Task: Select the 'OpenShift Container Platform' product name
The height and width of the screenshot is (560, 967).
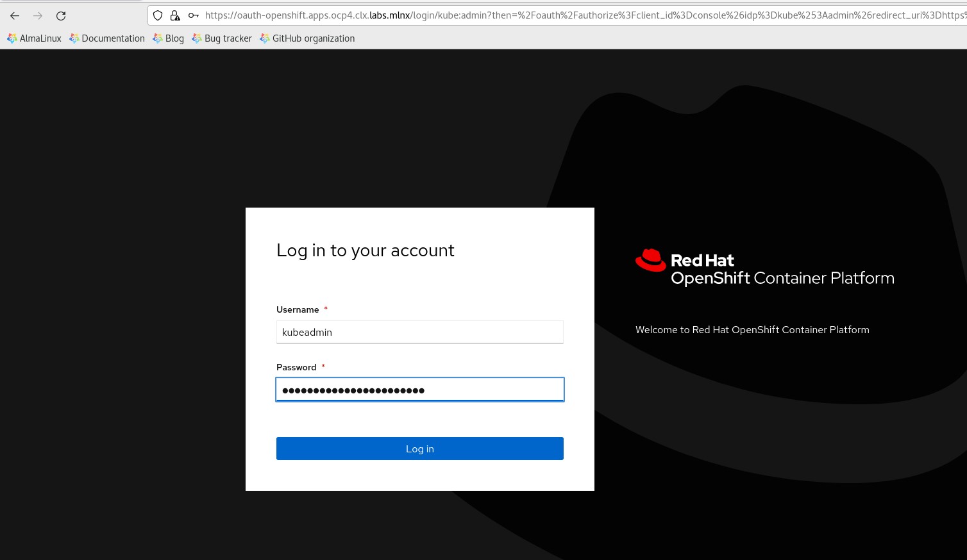Action: click(782, 278)
